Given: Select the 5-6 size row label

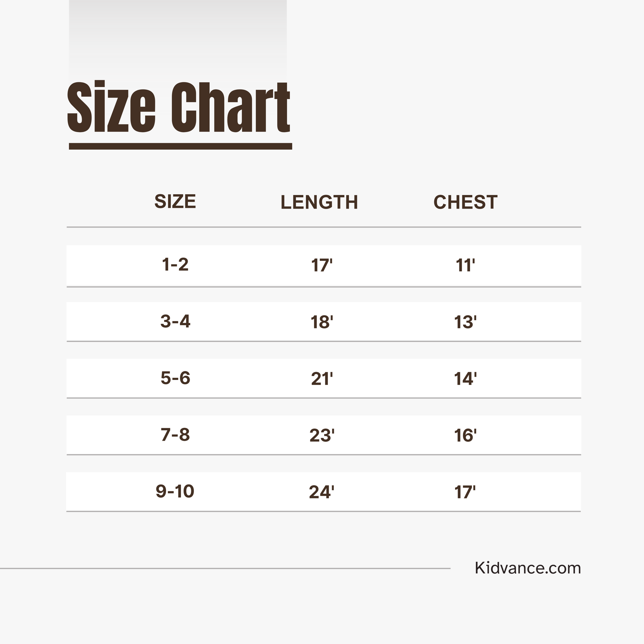Looking at the screenshot, I should [x=175, y=378].
